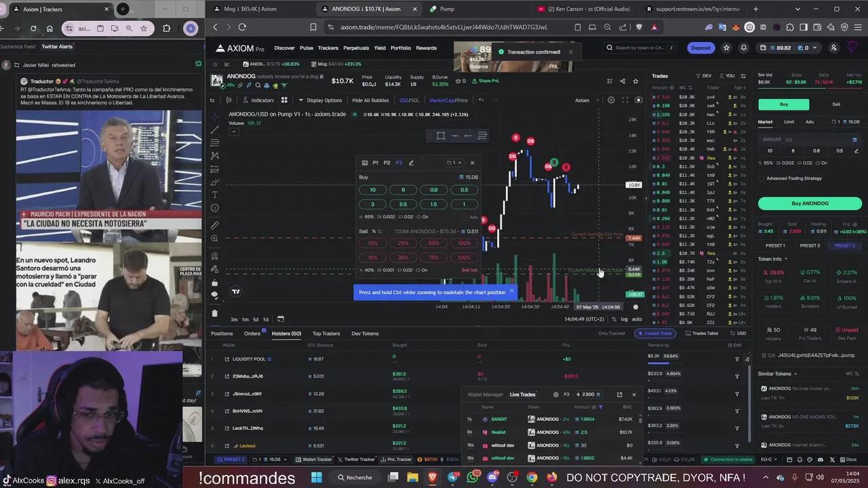Viewport: 868px width, 488px height.
Task: Edit presets with pencil in floating buy panel
Action: point(411,163)
